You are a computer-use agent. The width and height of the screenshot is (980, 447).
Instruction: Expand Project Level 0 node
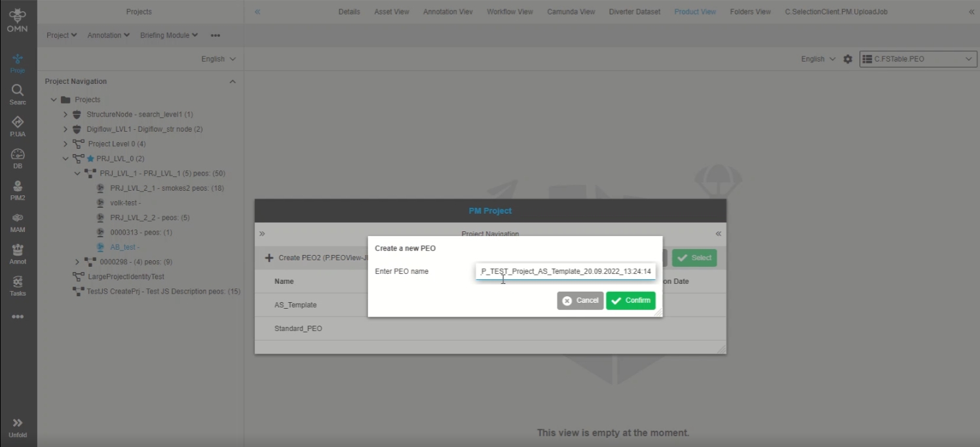point(65,144)
